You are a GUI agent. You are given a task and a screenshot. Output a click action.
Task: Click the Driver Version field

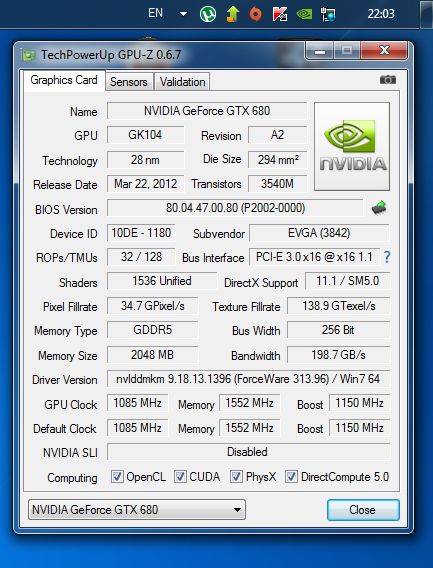pos(248,379)
